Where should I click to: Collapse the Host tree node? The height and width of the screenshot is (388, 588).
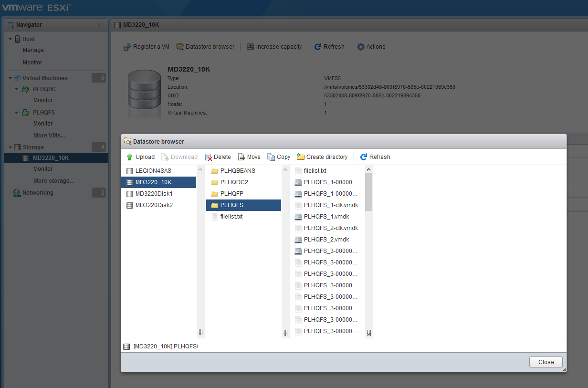tap(10, 39)
